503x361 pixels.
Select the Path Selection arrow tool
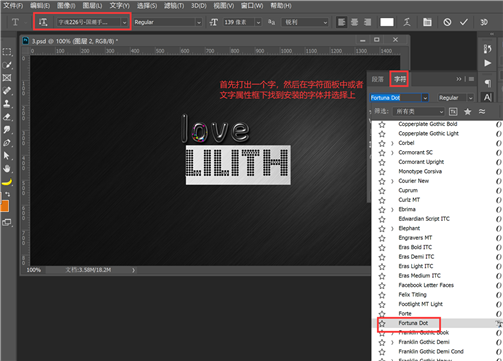pyautogui.click(x=7, y=156)
